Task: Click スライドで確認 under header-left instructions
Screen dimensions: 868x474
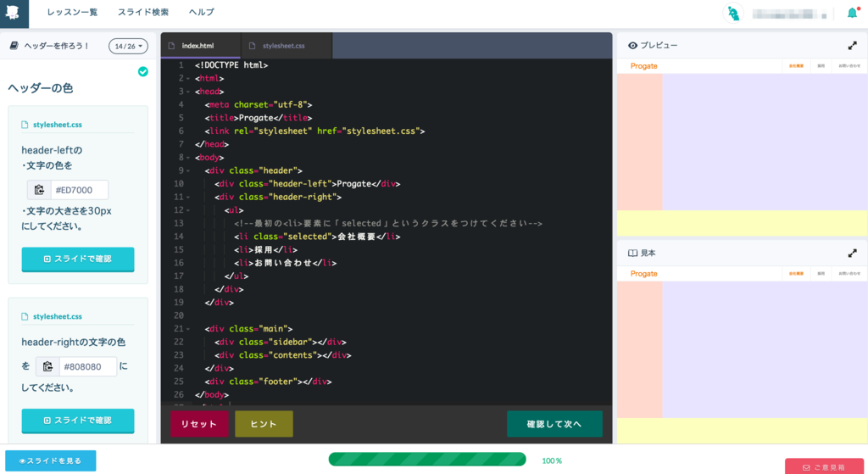Action: coord(78,259)
